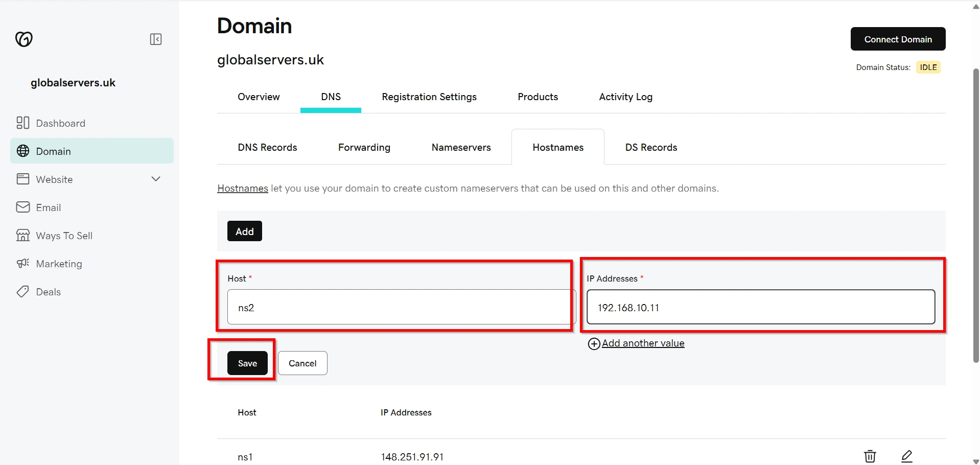
Task: Delete the ns1 hostname with the trash icon
Action: [x=870, y=456]
